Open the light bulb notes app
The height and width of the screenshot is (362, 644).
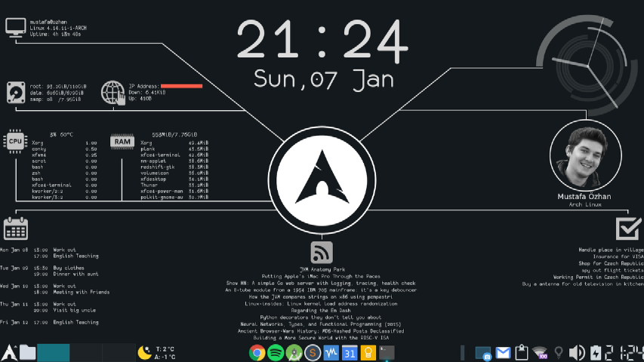pos(368,352)
